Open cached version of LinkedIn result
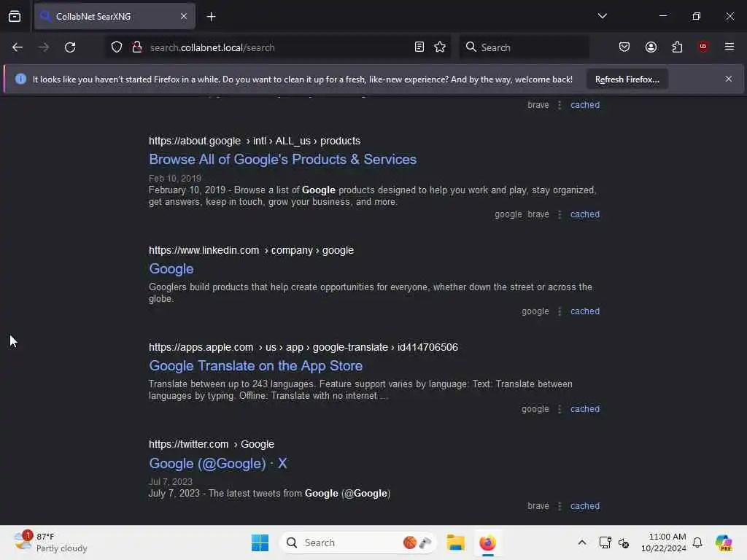The height and width of the screenshot is (560, 747). pos(585,311)
